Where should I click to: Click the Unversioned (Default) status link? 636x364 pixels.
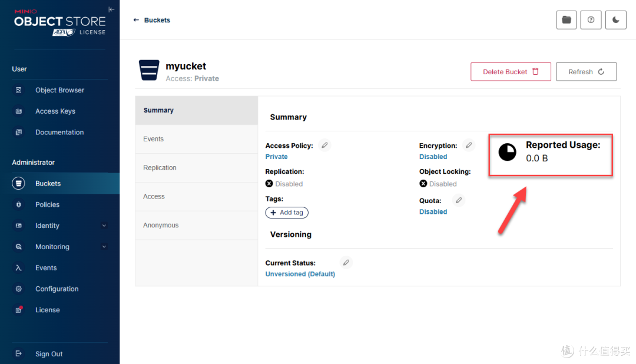coord(300,274)
